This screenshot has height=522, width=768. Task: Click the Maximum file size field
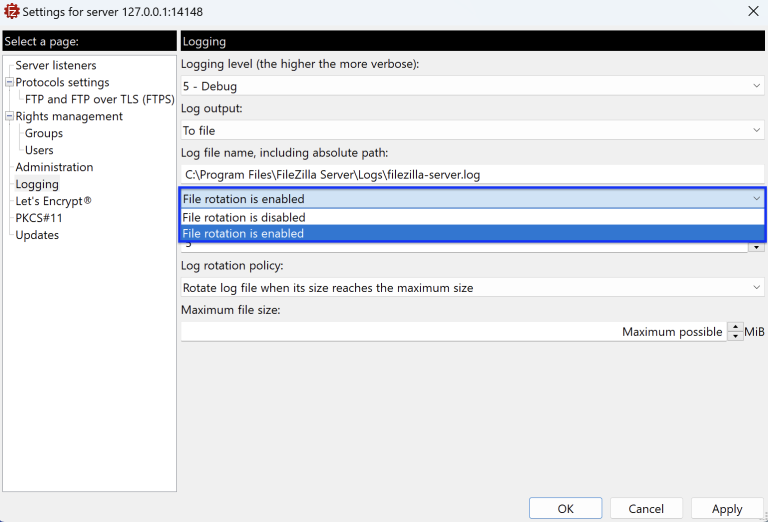[454, 332]
